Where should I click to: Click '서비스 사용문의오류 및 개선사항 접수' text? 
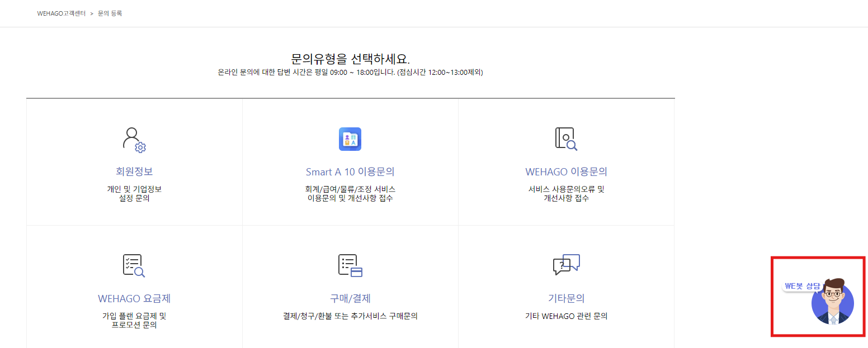coord(566,194)
